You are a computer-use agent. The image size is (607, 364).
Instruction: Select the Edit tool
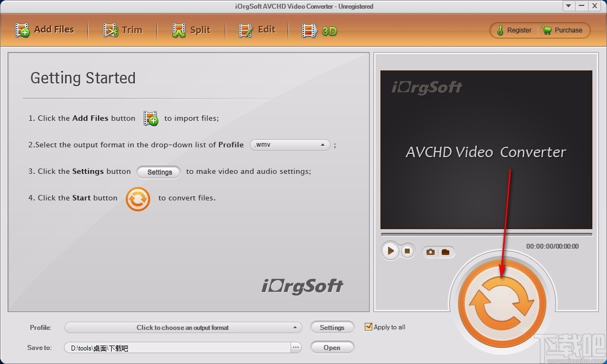[257, 30]
